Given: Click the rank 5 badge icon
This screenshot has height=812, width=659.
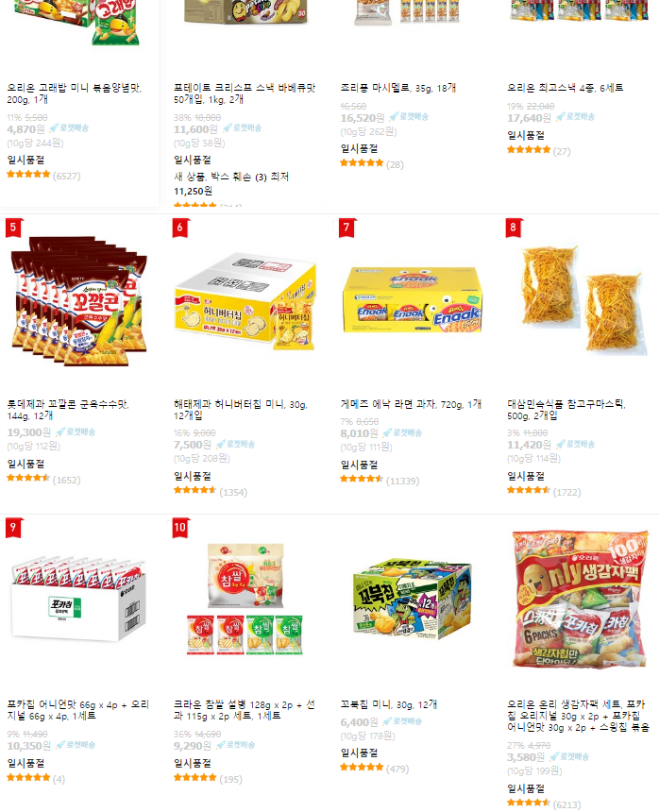Looking at the screenshot, I should (x=13, y=228).
